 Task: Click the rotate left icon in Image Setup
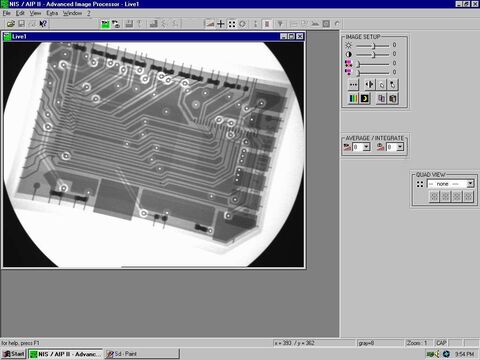[381, 85]
